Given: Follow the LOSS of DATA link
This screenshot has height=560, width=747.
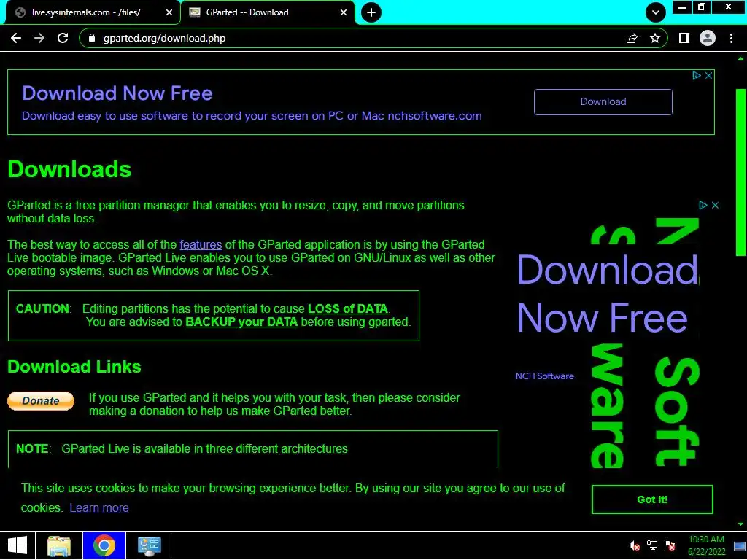Looking at the screenshot, I should coord(348,308).
